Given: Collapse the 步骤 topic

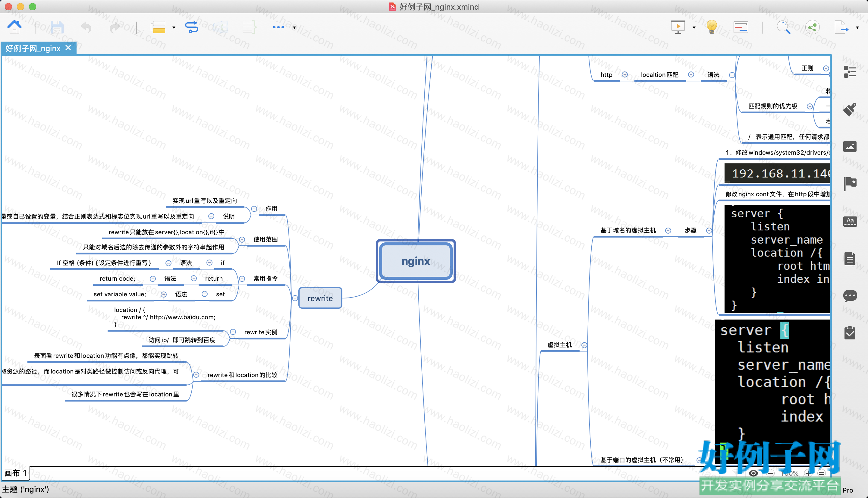Looking at the screenshot, I should (709, 231).
